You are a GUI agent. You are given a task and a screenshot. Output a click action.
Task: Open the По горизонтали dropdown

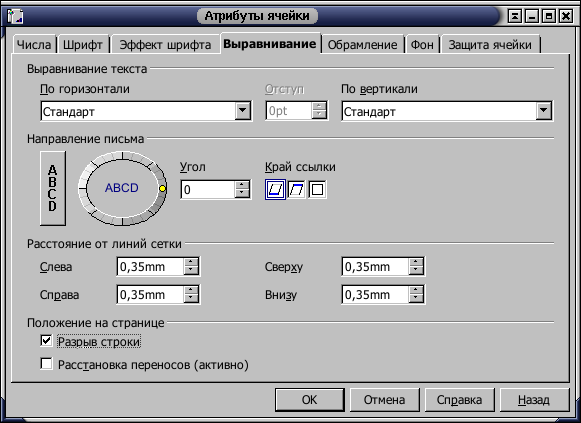coord(243,110)
